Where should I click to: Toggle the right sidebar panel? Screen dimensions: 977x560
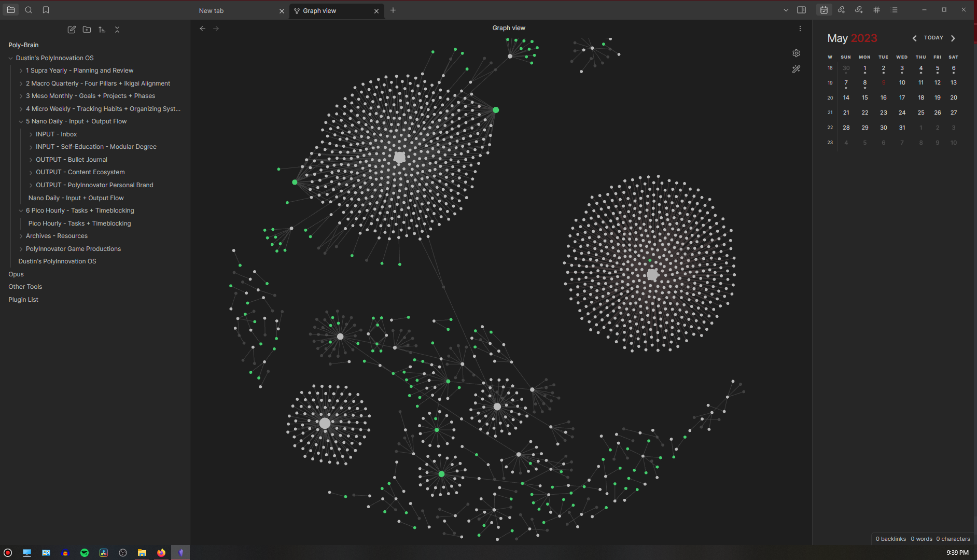[x=801, y=10]
